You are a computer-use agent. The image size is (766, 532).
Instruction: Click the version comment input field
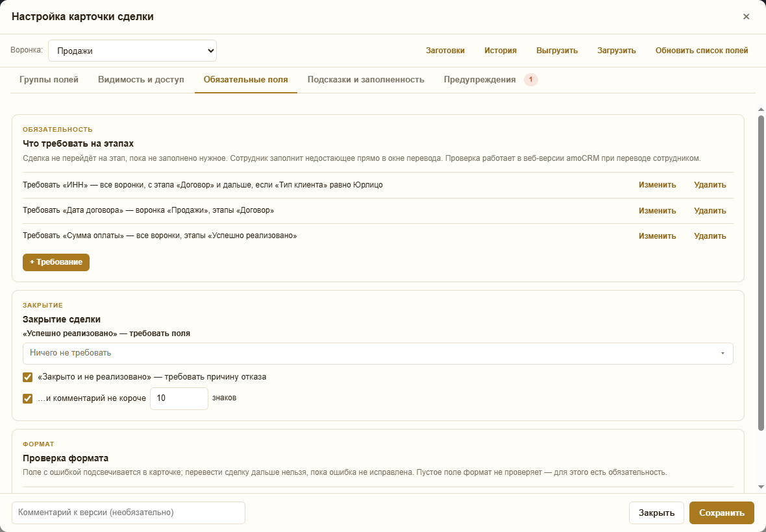click(x=129, y=513)
